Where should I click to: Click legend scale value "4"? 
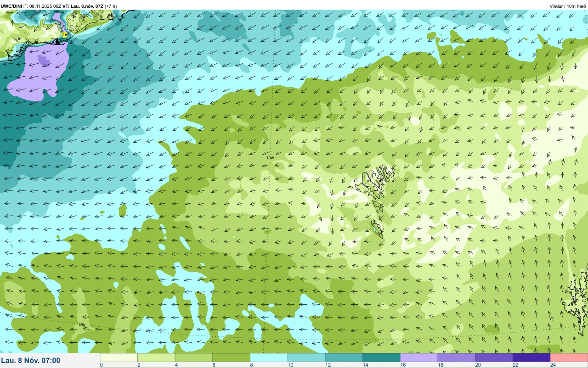point(176,365)
